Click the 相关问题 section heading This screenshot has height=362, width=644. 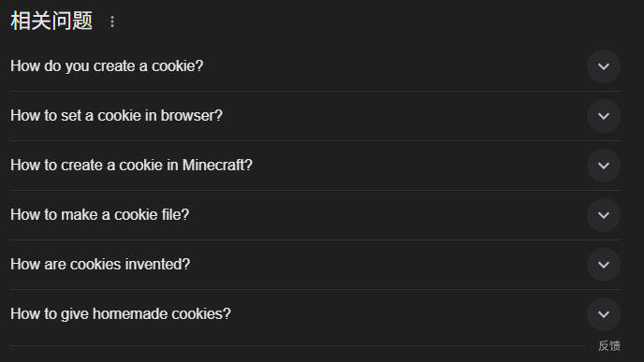coord(51,21)
